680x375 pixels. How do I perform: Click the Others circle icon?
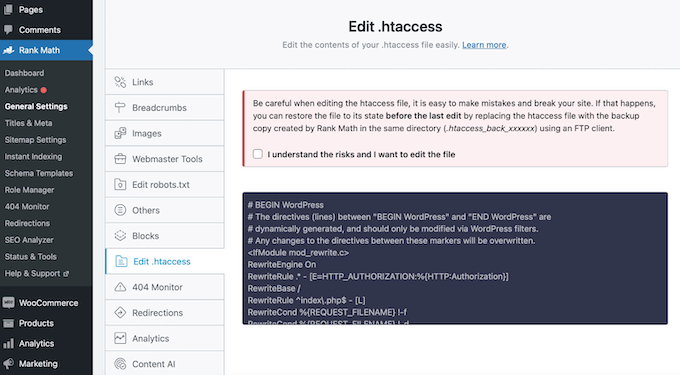pos(120,210)
